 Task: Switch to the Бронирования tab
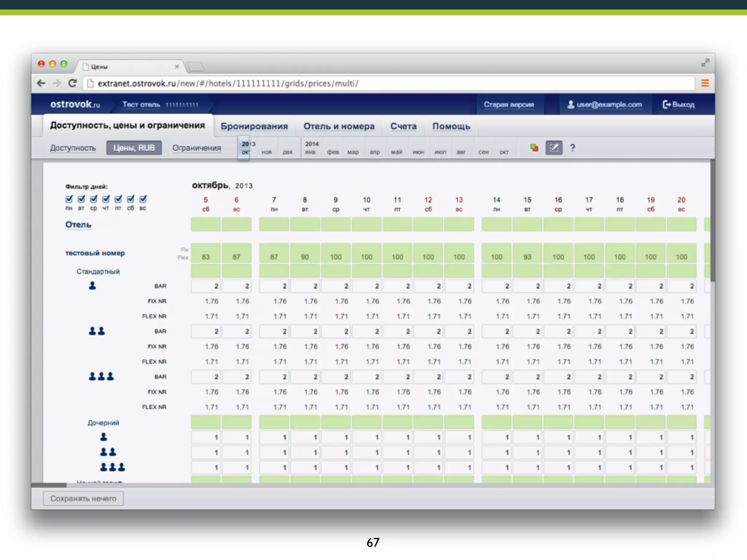254,126
